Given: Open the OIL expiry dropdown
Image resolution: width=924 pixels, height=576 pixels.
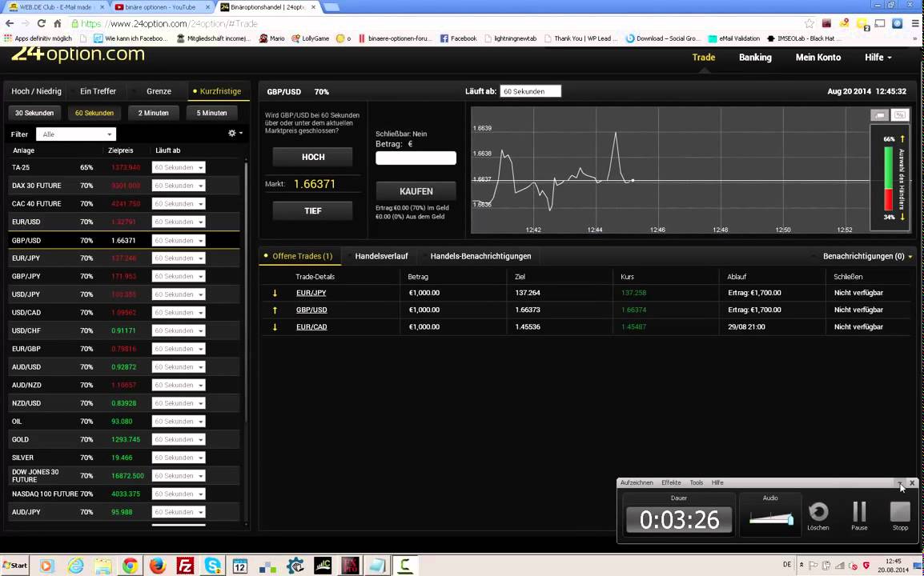Looking at the screenshot, I should (179, 421).
